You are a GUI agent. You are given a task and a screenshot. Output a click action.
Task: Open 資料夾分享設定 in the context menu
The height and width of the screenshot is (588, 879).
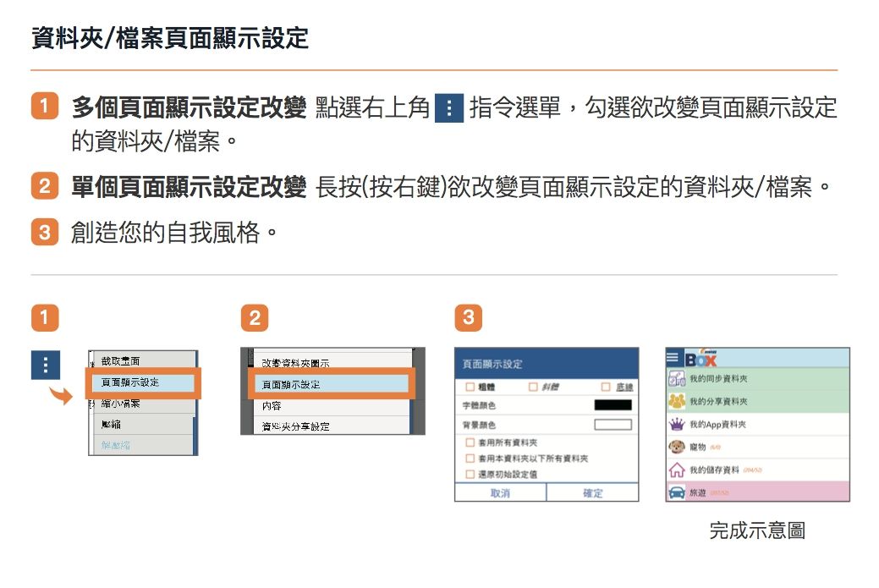pyautogui.click(x=295, y=426)
